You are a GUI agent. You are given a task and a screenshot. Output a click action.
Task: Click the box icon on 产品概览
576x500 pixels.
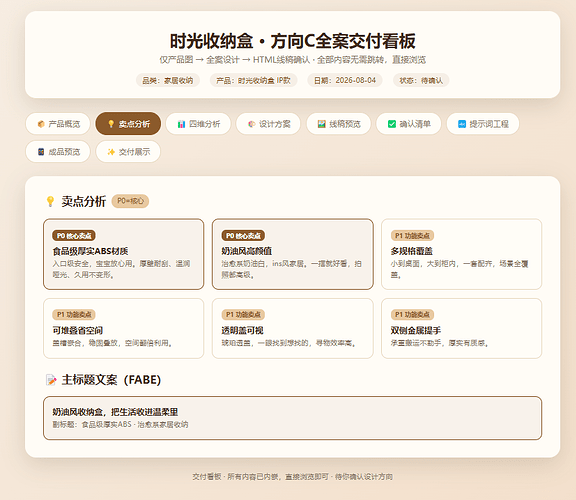[x=41, y=124]
